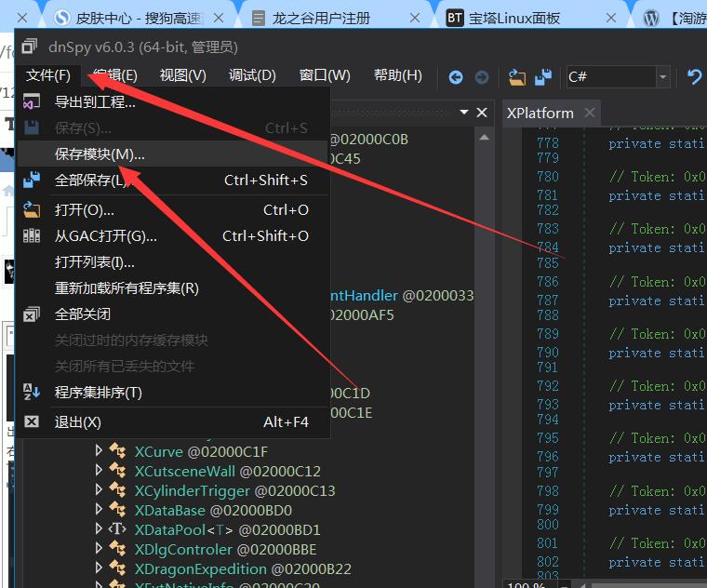
Task: Click the navigate forward arrow in toolbar
Action: coord(481,77)
